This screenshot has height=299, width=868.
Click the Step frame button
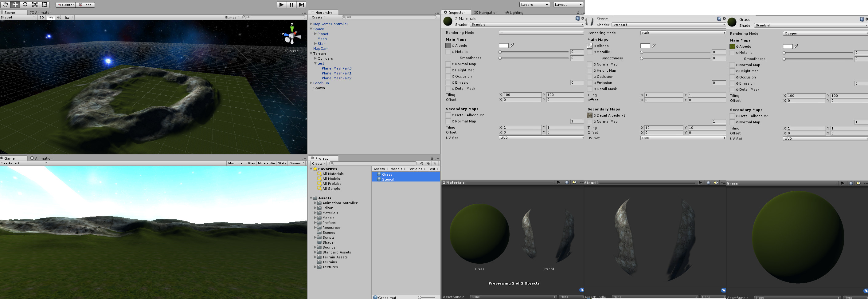(x=301, y=4)
